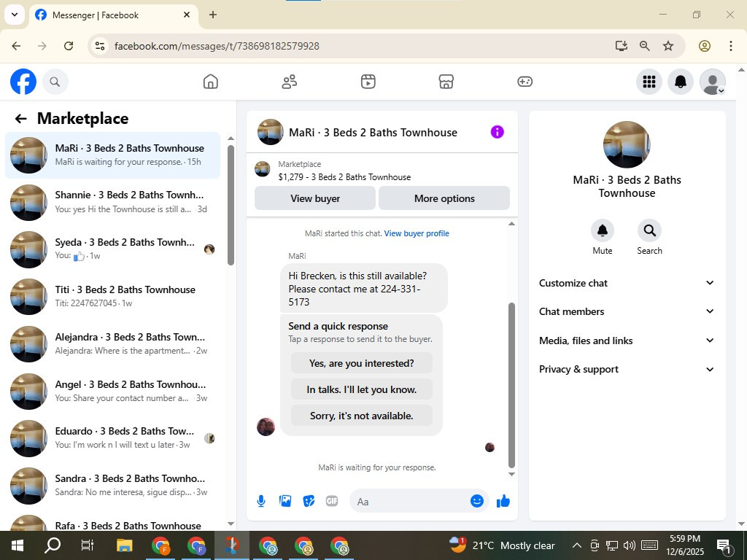Viewport: 747px width, 560px height.
Task: Show hidden system tray icons chevron
Action: click(576, 545)
